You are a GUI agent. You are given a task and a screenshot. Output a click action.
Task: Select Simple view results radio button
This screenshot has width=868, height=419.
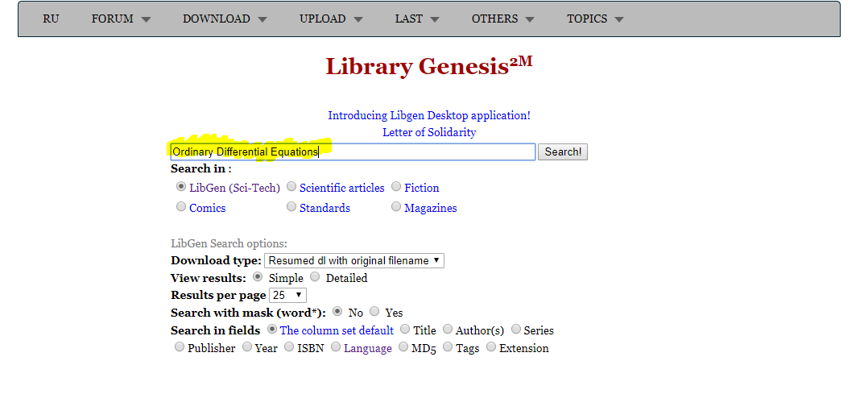pyautogui.click(x=258, y=276)
